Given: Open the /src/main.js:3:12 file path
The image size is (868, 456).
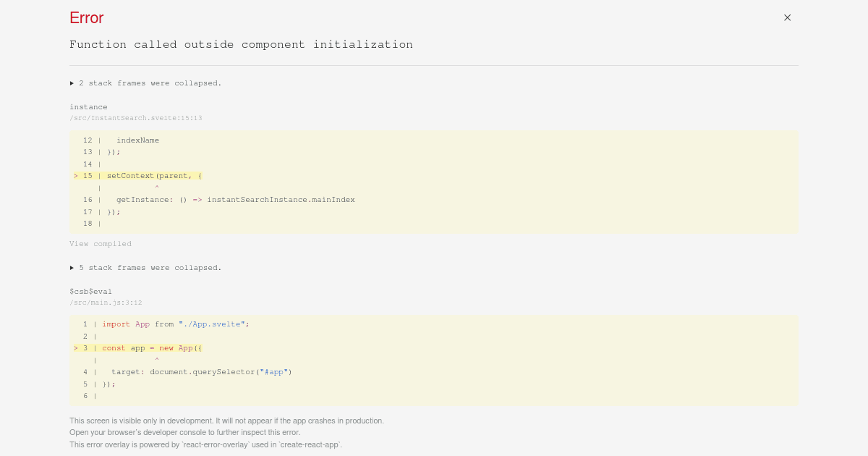Looking at the screenshot, I should point(106,303).
